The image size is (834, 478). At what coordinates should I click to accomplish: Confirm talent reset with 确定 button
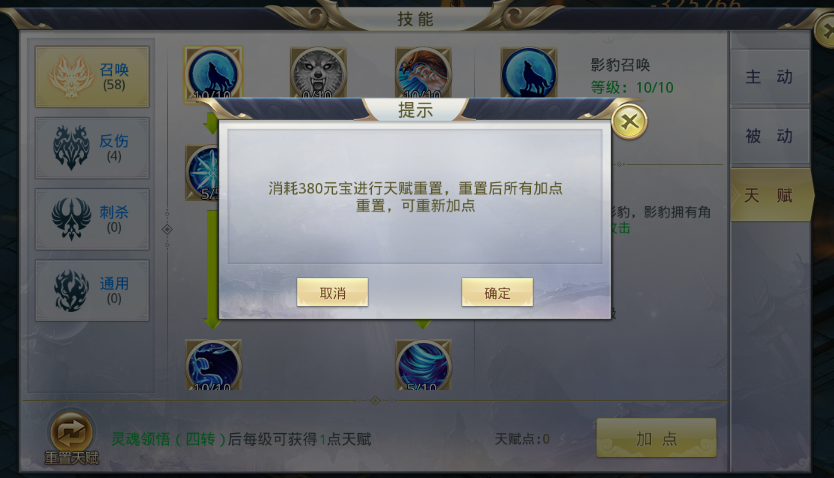point(497,292)
